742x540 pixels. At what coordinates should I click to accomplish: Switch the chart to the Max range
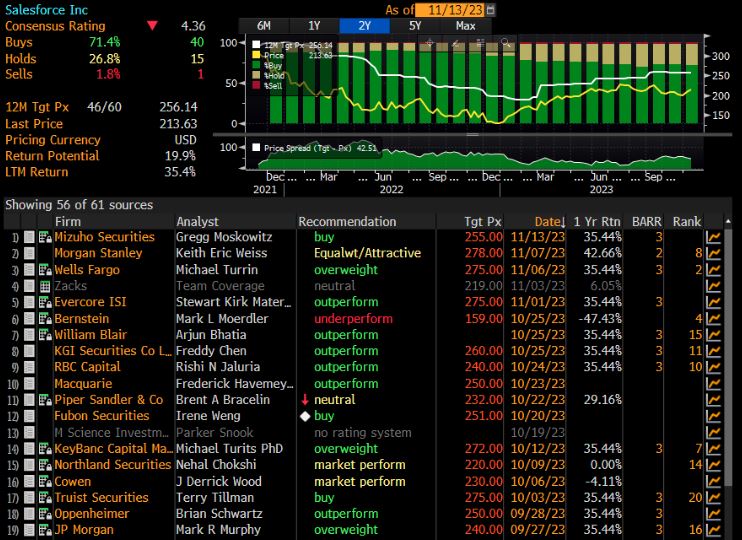tap(466, 26)
